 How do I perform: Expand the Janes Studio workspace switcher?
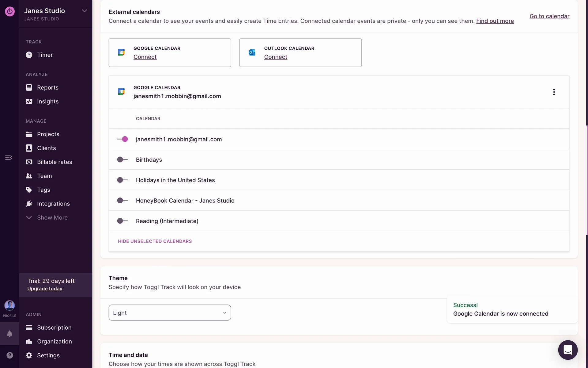[x=84, y=11]
